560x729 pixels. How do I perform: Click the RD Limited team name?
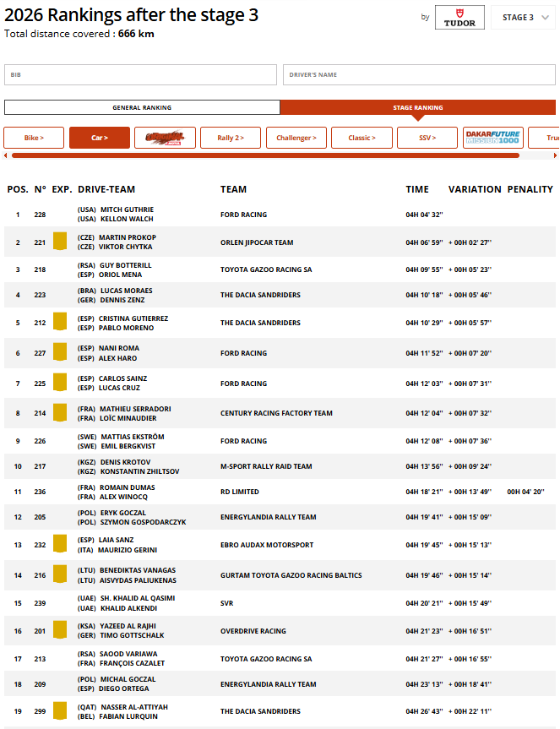click(240, 492)
